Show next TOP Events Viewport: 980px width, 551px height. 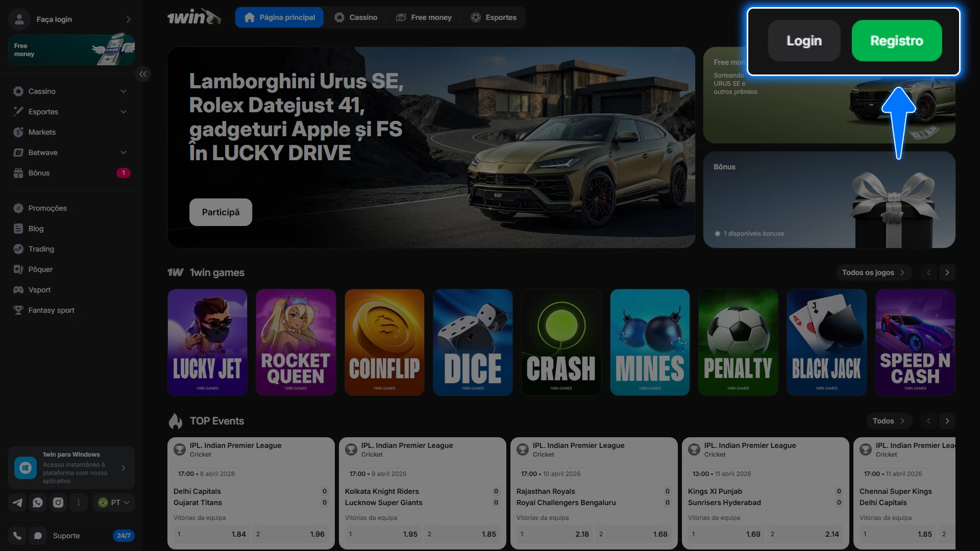pyautogui.click(x=947, y=421)
